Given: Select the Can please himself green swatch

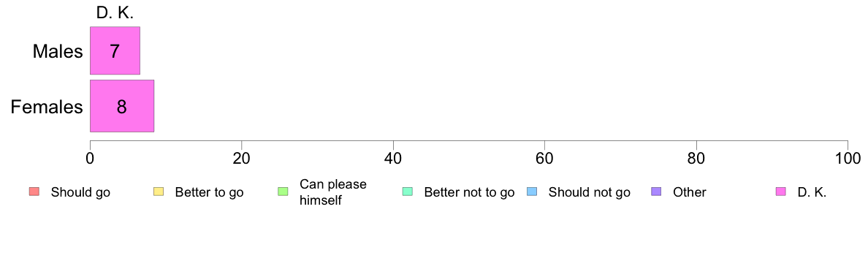Looking at the screenshot, I should [x=282, y=192].
